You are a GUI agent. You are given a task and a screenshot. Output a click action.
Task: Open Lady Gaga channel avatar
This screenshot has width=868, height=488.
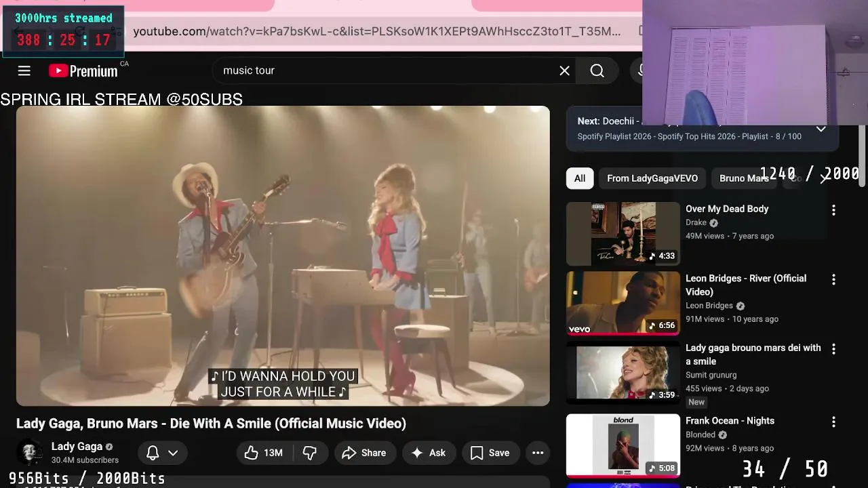pos(30,452)
